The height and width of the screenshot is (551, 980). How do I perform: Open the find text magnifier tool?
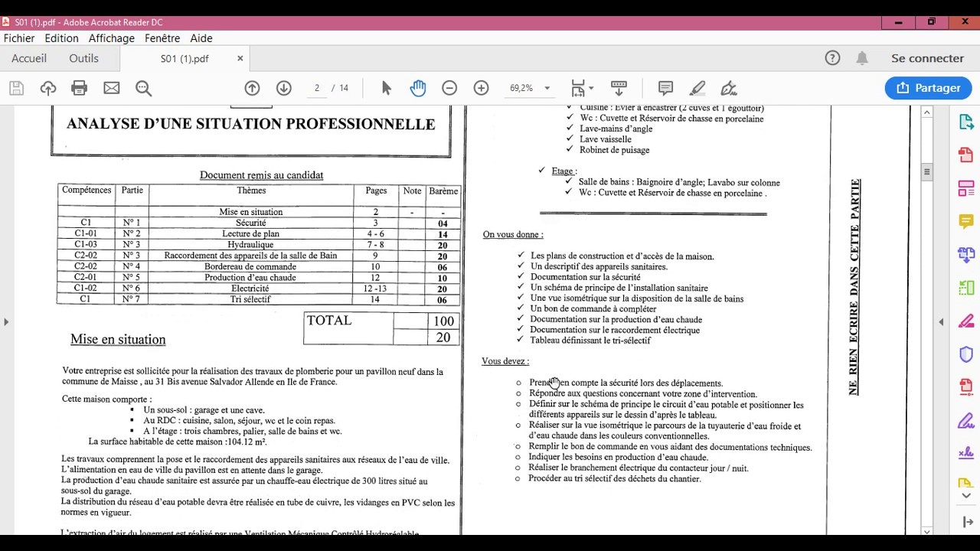143,88
